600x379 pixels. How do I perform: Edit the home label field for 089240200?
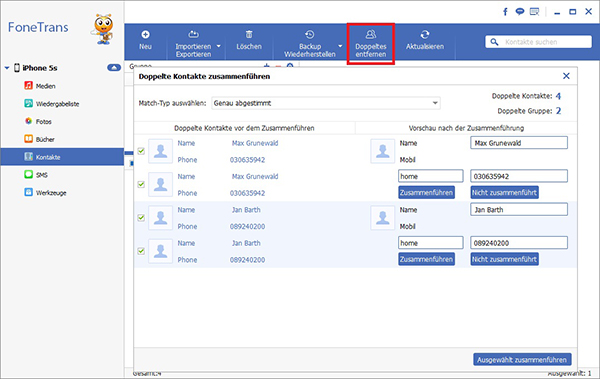point(430,243)
